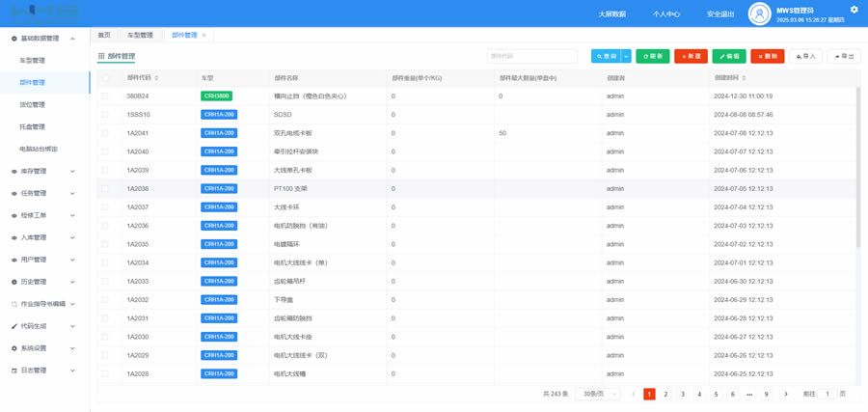Go to next page with right arrow
Viewport: 868px width, 412px height.
point(786,394)
